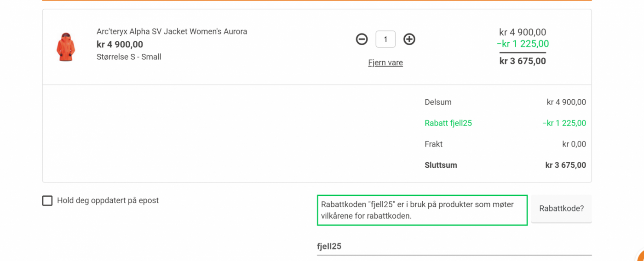This screenshot has width=644, height=261.
Task: Click the quantity field showing 1
Action: point(385,40)
